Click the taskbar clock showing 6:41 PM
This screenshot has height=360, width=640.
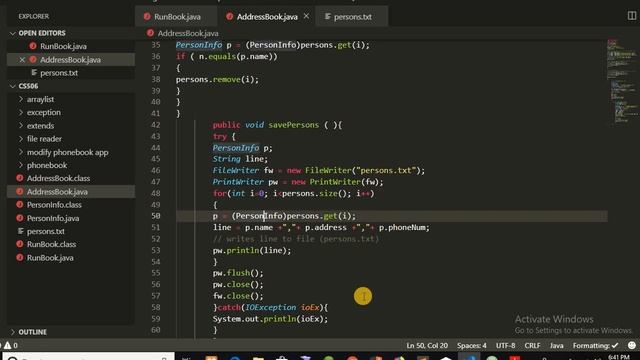(618, 357)
